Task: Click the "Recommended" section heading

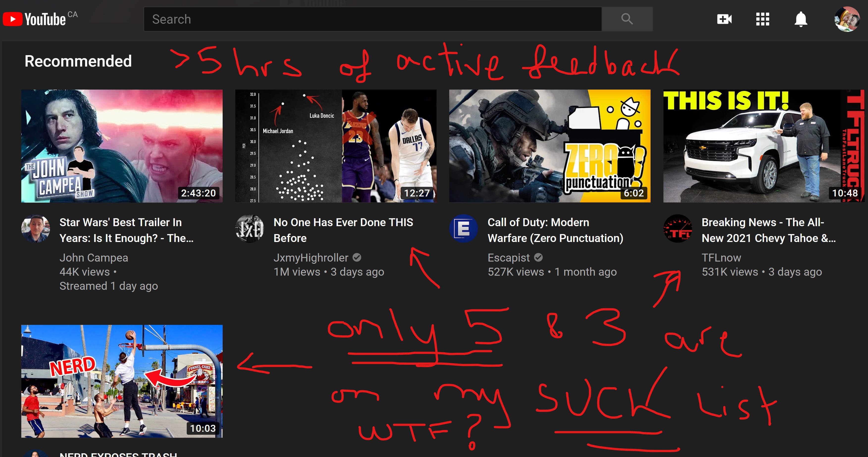Action: [78, 61]
